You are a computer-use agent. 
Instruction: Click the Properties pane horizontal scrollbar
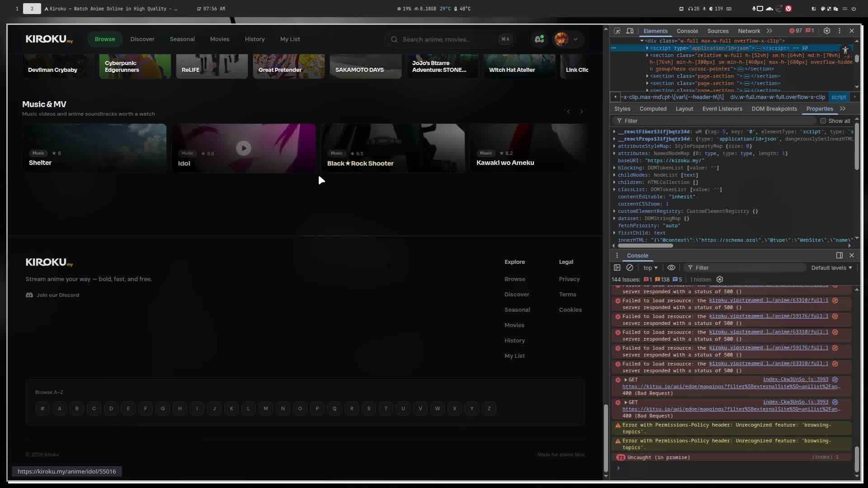[646, 245]
